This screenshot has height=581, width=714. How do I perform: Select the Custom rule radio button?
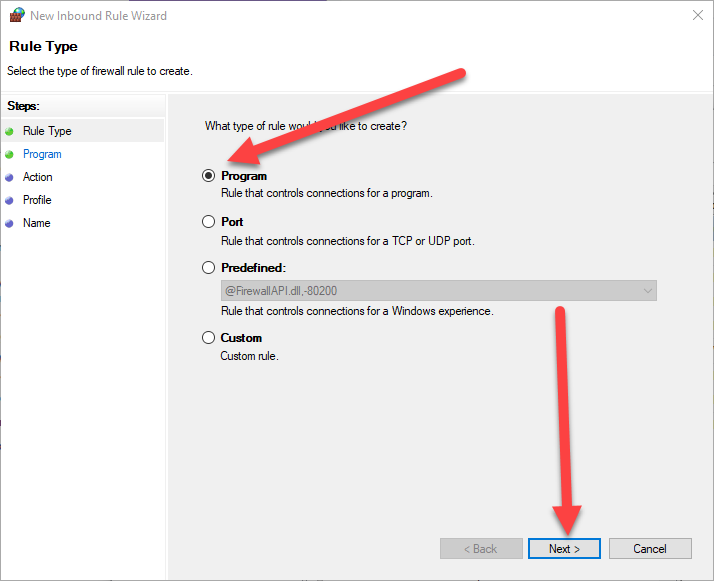tap(208, 338)
